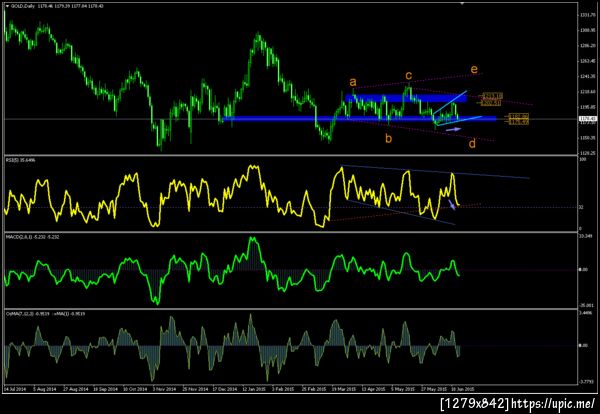The width and height of the screenshot is (600, 414).
Task: Click the wave label 'c' at the peak
Action: (409, 75)
